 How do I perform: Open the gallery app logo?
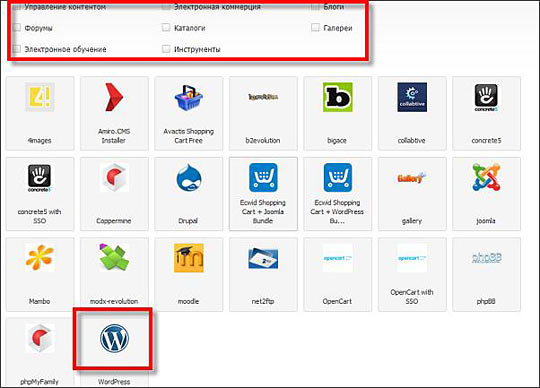(x=412, y=178)
